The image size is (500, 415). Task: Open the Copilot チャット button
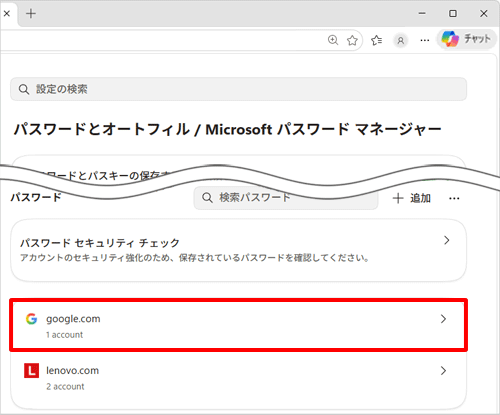pos(467,39)
